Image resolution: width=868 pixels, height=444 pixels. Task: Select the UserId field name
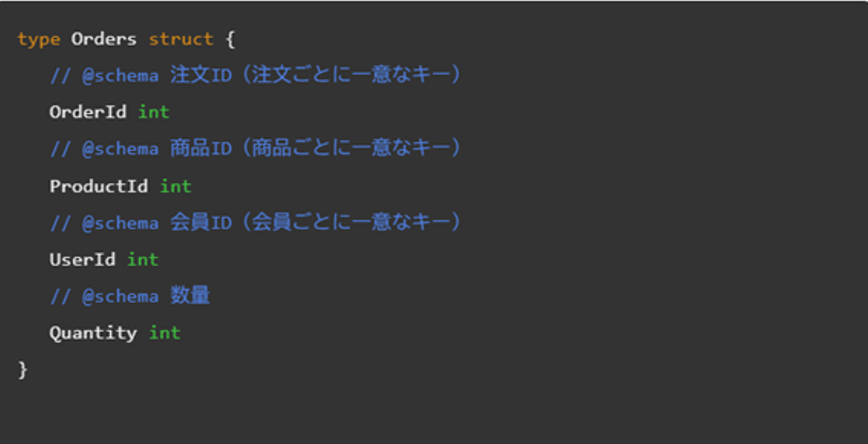(83, 260)
